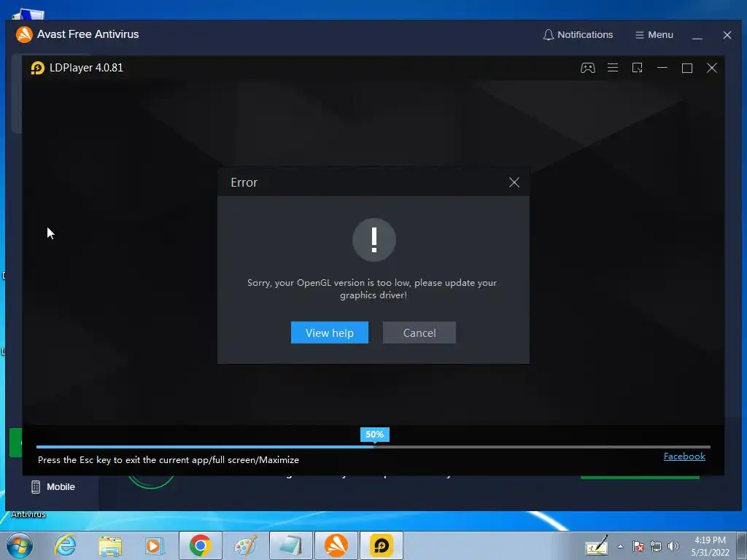Image resolution: width=747 pixels, height=560 pixels.
Task: Switch to LDPlayer on the taskbar
Action: [382, 545]
